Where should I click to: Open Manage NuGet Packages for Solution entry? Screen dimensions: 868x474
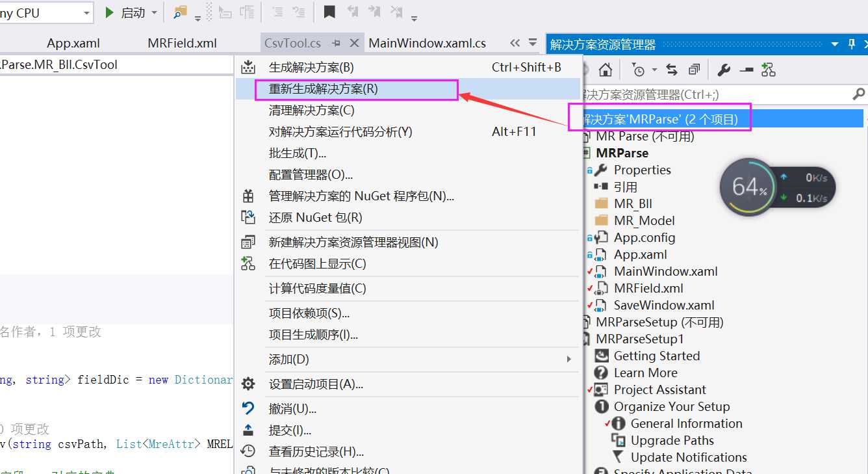pyautogui.click(x=408, y=196)
